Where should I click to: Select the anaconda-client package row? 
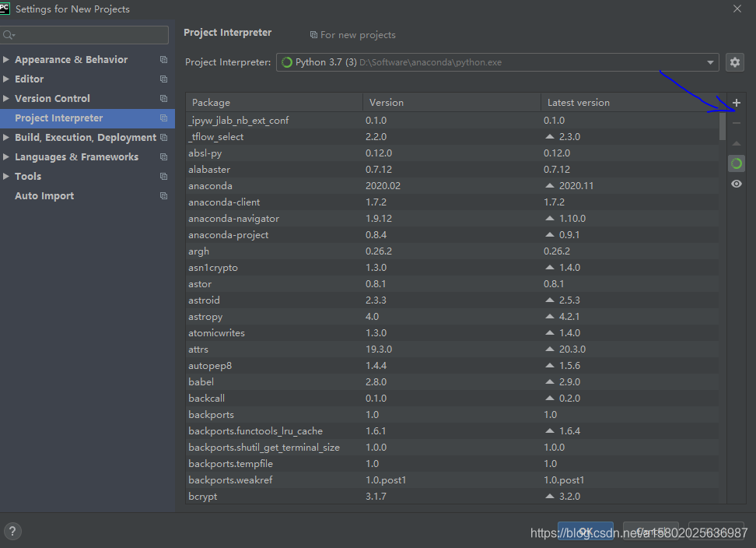[452, 202]
